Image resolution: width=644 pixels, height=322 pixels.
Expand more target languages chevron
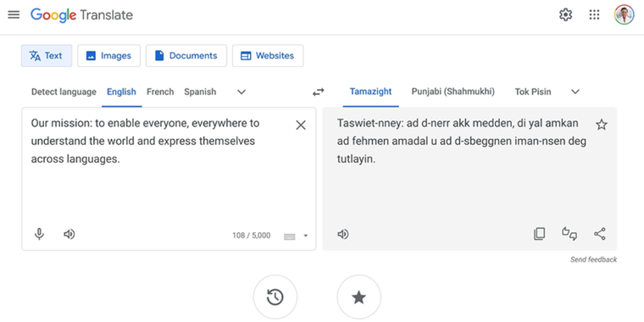(x=575, y=92)
